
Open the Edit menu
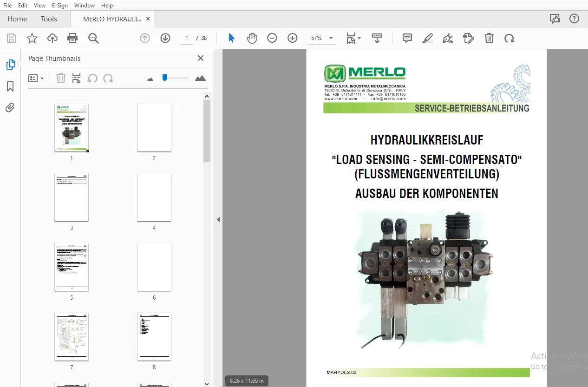[23, 5]
